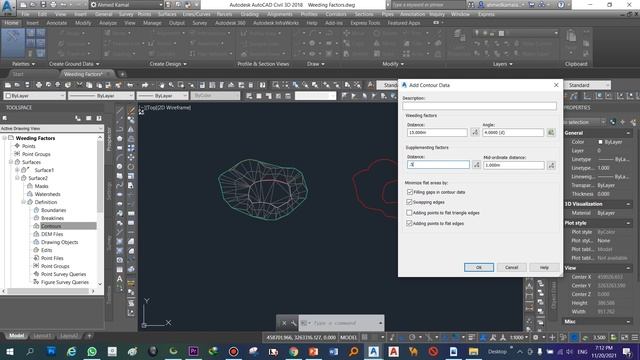Click Toolspace horizontal scrollbar
The image size is (640, 360).
[x=49, y=291]
